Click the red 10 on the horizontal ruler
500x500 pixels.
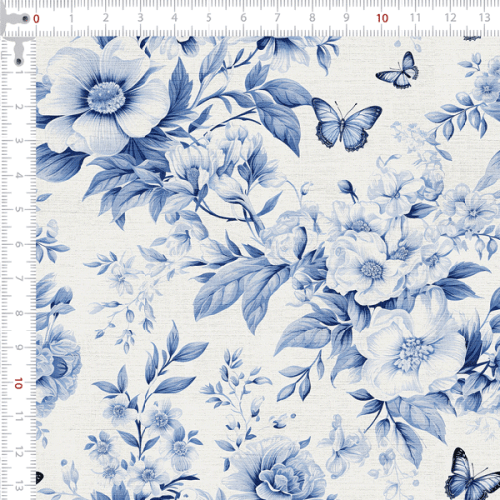382,18
